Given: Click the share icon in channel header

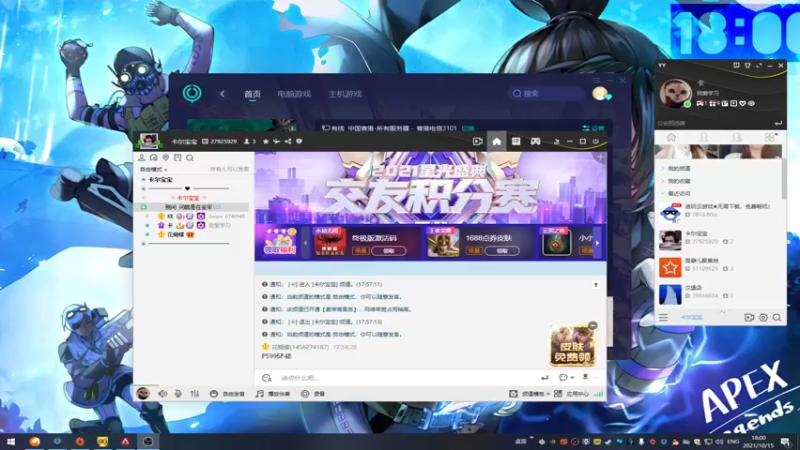Looking at the screenshot, I should point(288,141).
